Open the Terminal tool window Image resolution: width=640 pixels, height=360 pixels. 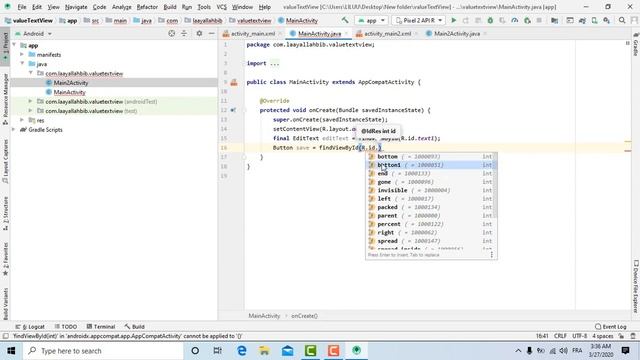click(x=101, y=327)
